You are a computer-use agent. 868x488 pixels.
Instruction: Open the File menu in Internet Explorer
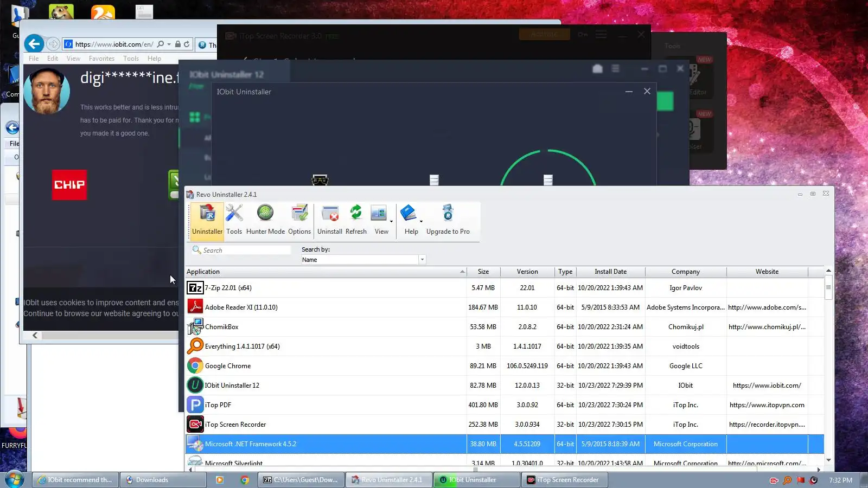34,59
